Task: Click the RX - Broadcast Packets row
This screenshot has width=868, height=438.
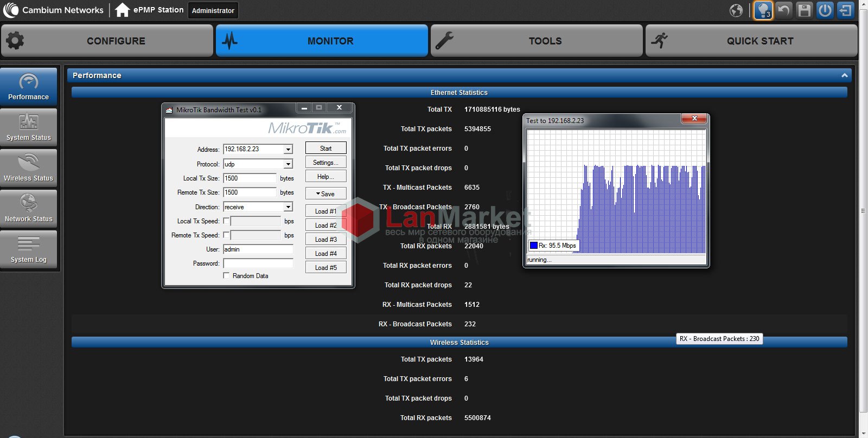Action: (459, 324)
